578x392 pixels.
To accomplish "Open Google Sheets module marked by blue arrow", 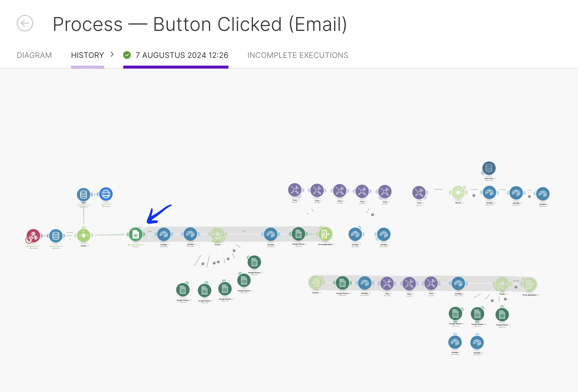I will tap(136, 235).
